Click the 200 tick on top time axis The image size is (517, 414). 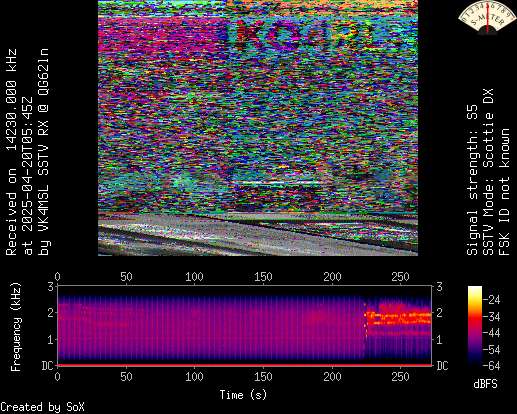pyautogui.click(x=332, y=277)
